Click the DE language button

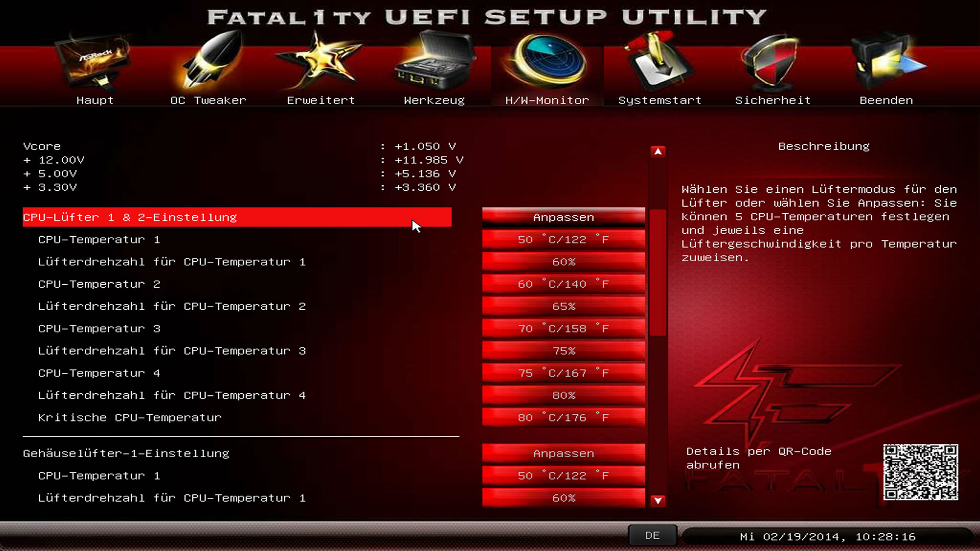click(x=652, y=536)
